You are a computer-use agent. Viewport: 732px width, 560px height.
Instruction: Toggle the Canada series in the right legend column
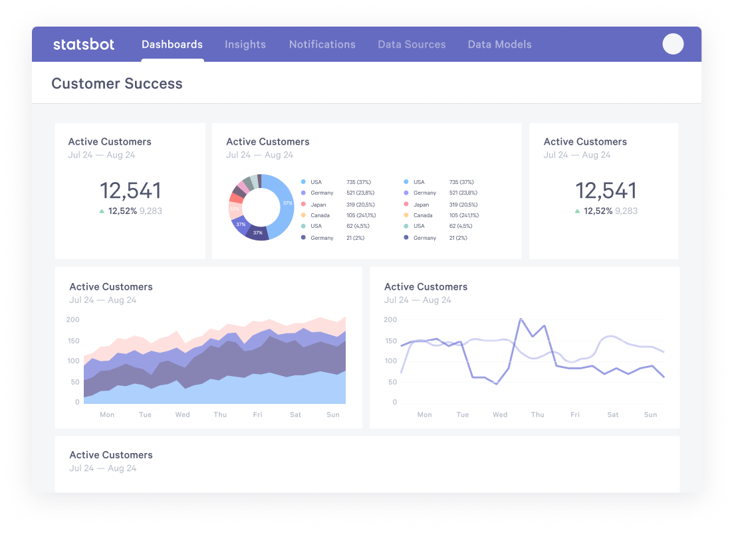pos(406,215)
